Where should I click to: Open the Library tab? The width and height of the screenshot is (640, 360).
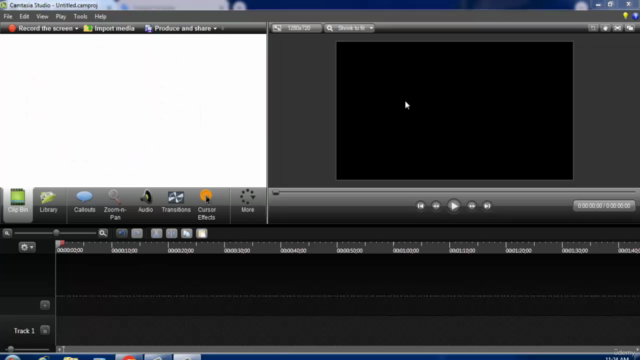[48, 201]
